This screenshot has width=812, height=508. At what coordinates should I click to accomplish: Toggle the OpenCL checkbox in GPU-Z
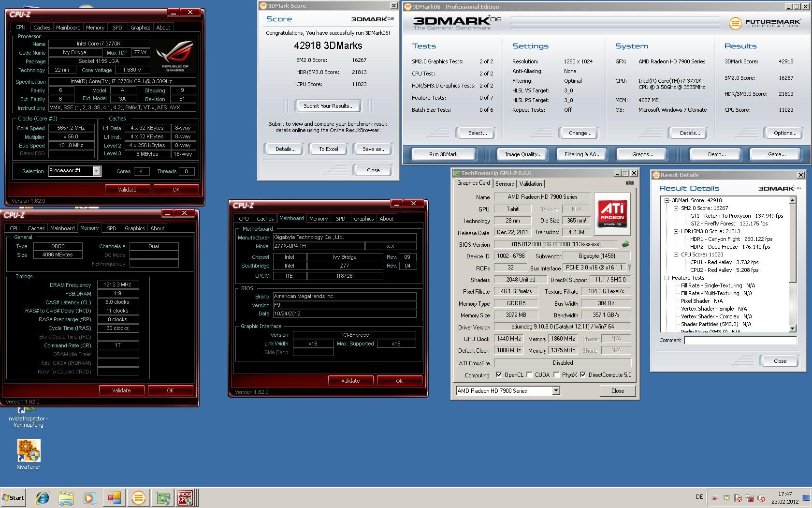coord(499,375)
